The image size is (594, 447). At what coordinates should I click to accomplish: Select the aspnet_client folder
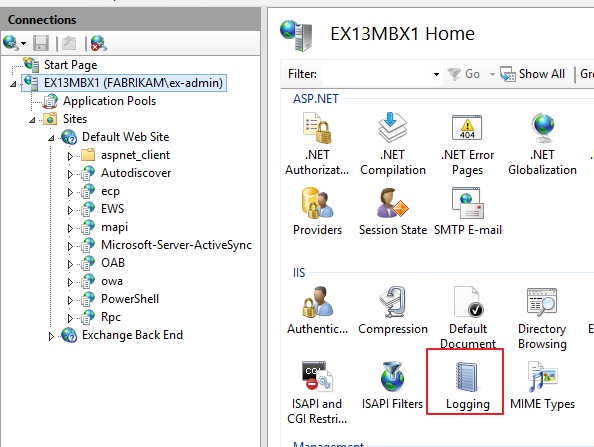coord(135,155)
